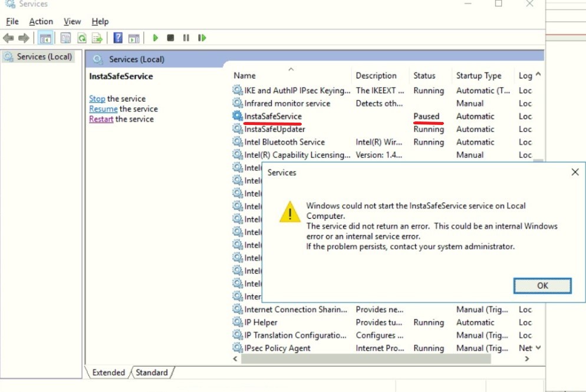Open the Help toolbar icon
The width and height of the screenshot is (586, 392).
pyautogui.click(x=118, y=38)
